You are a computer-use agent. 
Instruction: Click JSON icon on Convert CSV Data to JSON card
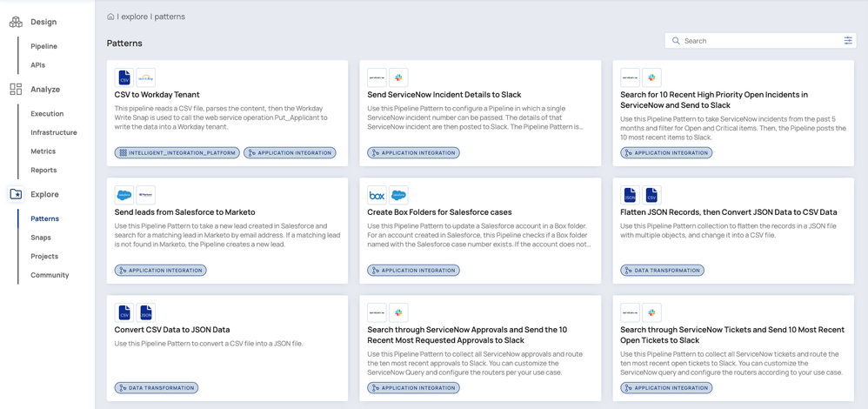(x=146, y=312)
